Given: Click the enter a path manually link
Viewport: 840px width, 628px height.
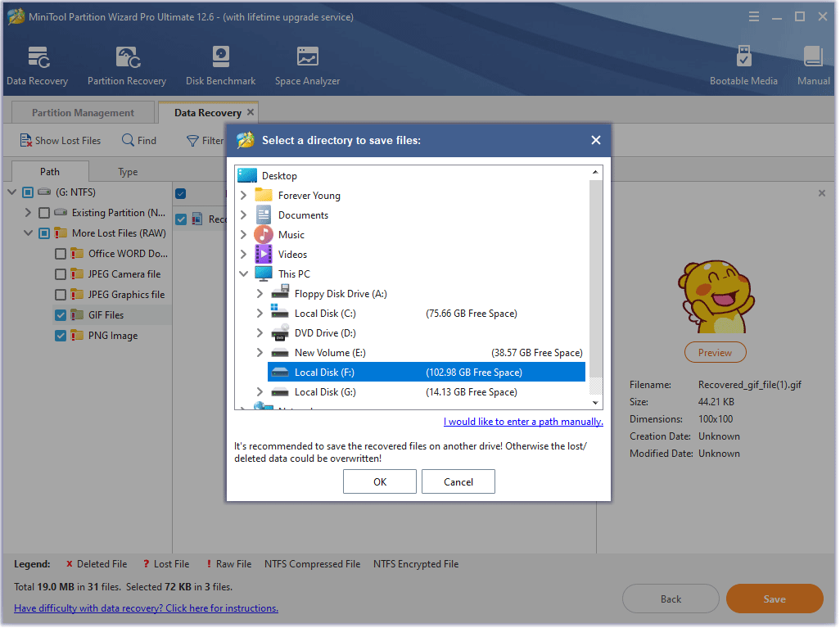Looking at the screenshot, I should point(523,421).
